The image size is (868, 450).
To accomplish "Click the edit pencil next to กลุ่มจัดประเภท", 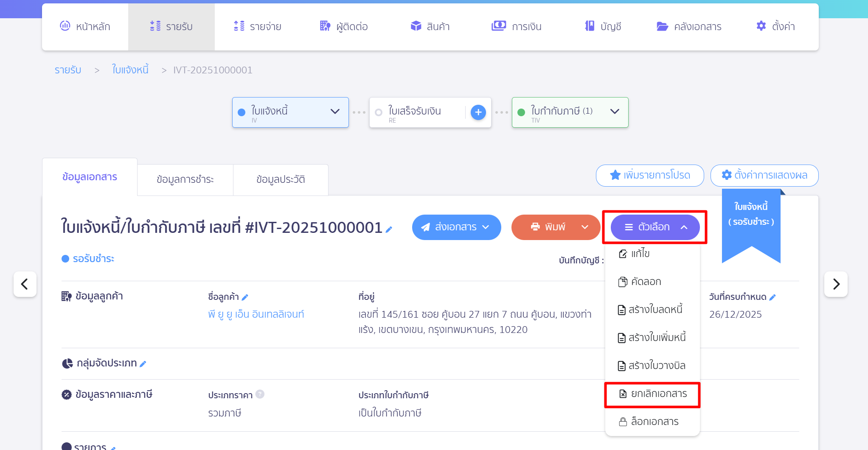I will point(143,364).
